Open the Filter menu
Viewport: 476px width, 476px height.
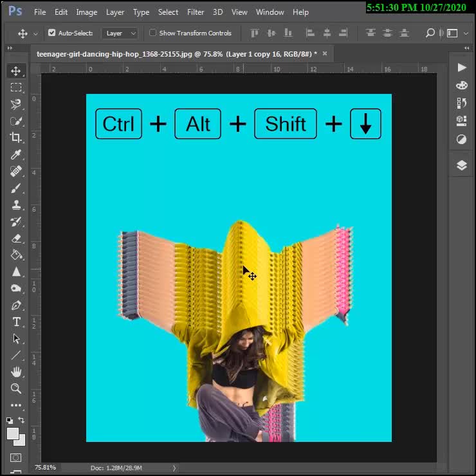[196, 12]
